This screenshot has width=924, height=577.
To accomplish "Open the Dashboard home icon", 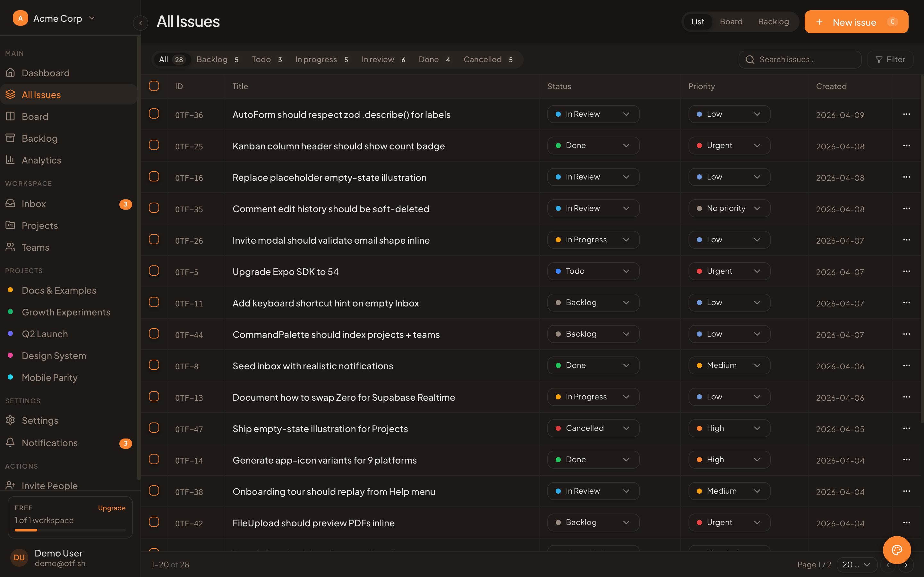I will coord(10,72).
